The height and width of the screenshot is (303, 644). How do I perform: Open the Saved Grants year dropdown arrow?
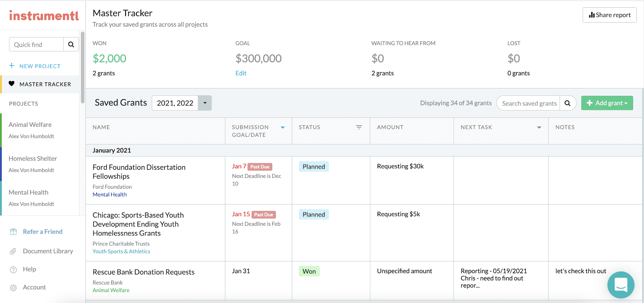tap(205, 103)
